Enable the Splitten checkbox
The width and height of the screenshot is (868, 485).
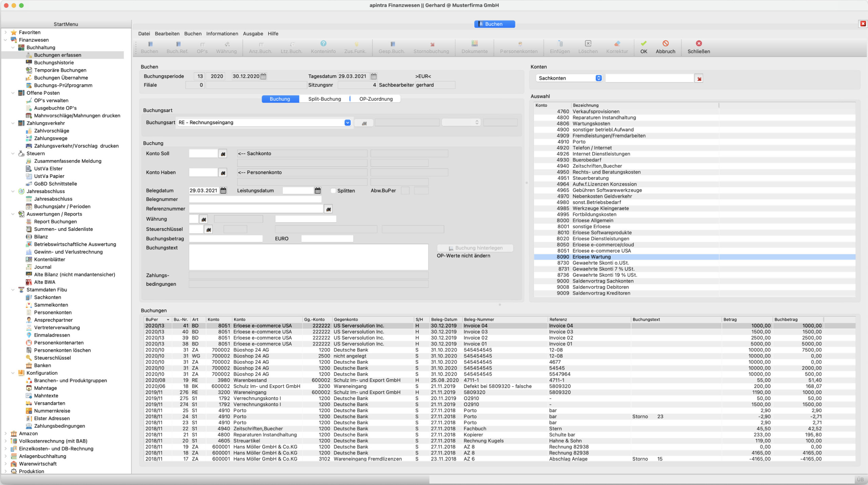pyautogui.click(x=333, y=191)
